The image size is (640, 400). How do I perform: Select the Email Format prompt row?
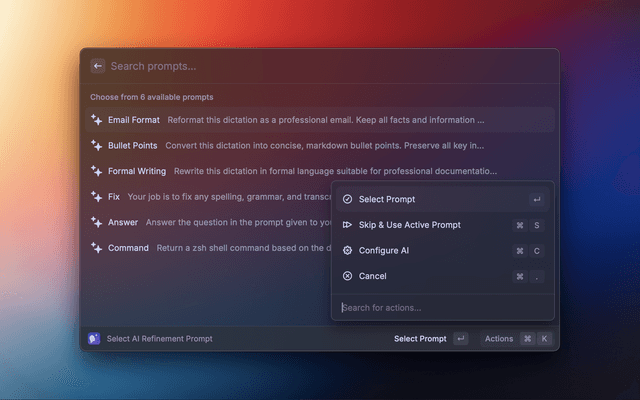pos(300,120)
